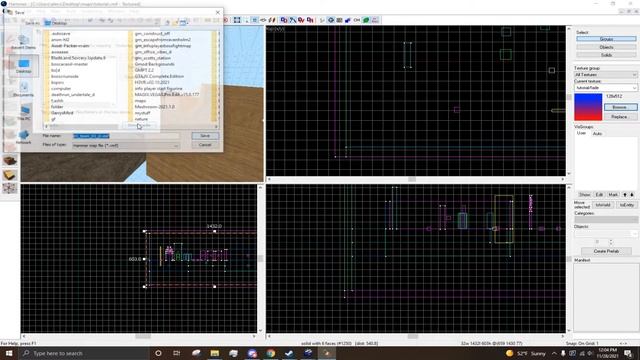Click the toWorld button
The width and height of the screenshot is (640, 360).
[602, 205]
